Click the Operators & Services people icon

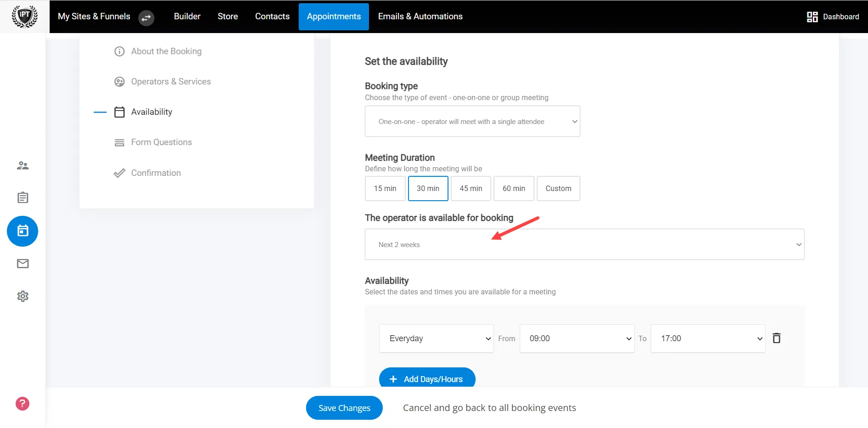(119, 82)
